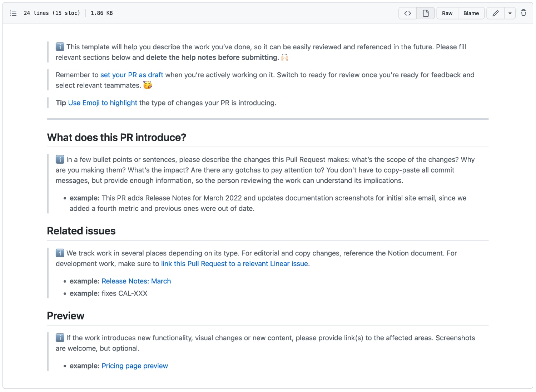
Task: Click the '24 lines (15 sloc)' label
Action: coord(52,13)
